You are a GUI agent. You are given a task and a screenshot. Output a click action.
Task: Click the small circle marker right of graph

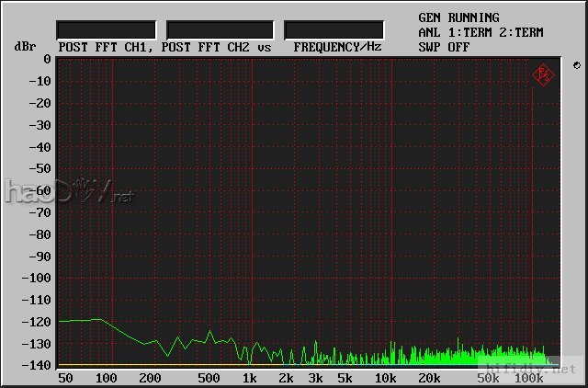pos(575,65)
